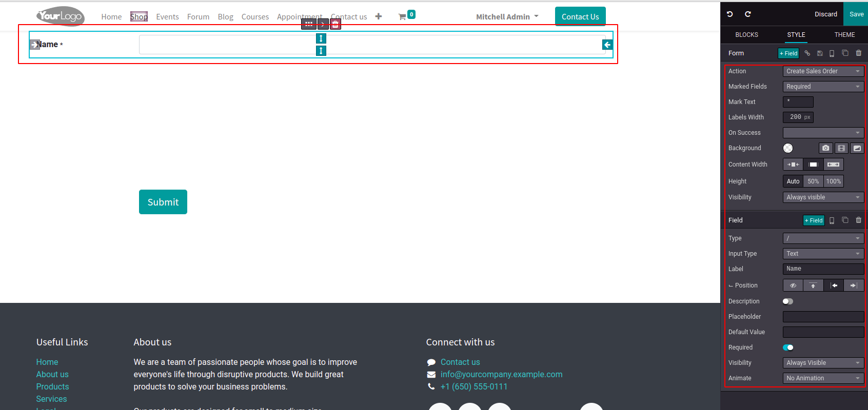Click upper vertical resize handle on field
This screenshot has width=868, height=410.
(321, 38)
